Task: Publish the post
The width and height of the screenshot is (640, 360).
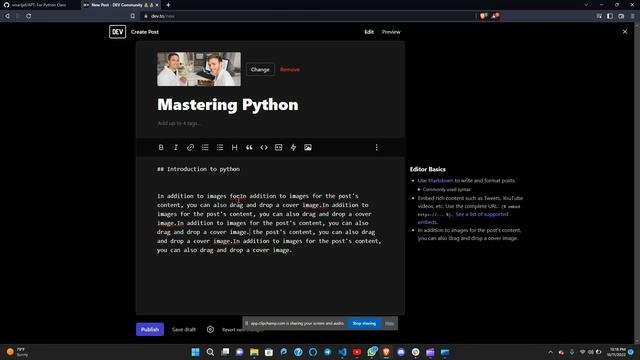Action: [150, 329]
